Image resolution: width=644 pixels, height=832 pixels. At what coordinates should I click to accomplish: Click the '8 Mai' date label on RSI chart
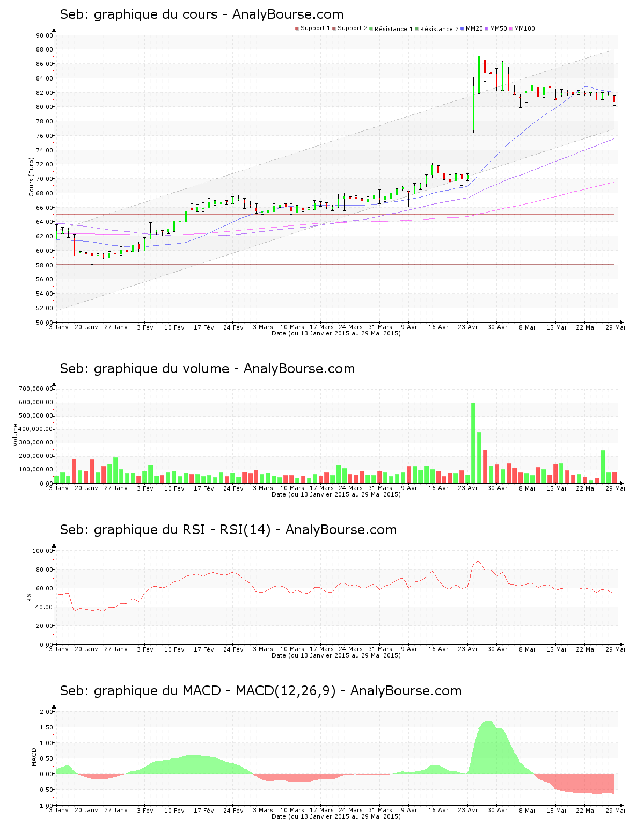[x=527, y=649]
